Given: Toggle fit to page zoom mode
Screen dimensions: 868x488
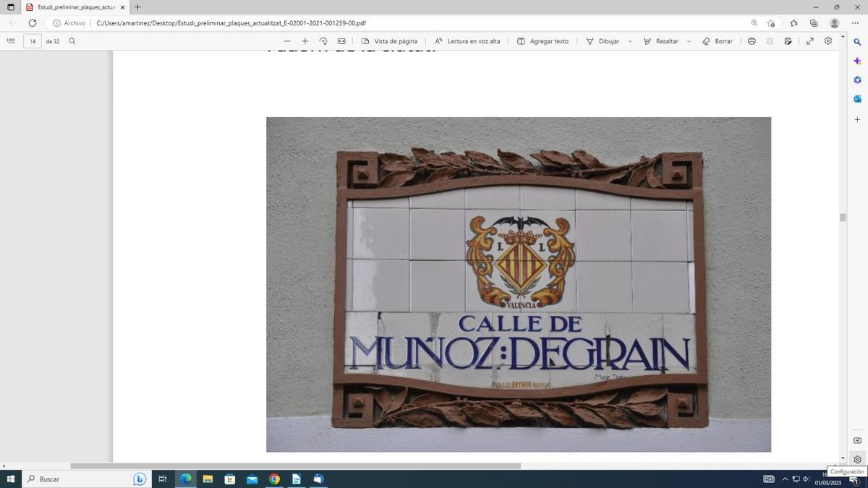Looking at the screenshot, I should (x=341, y=41).
